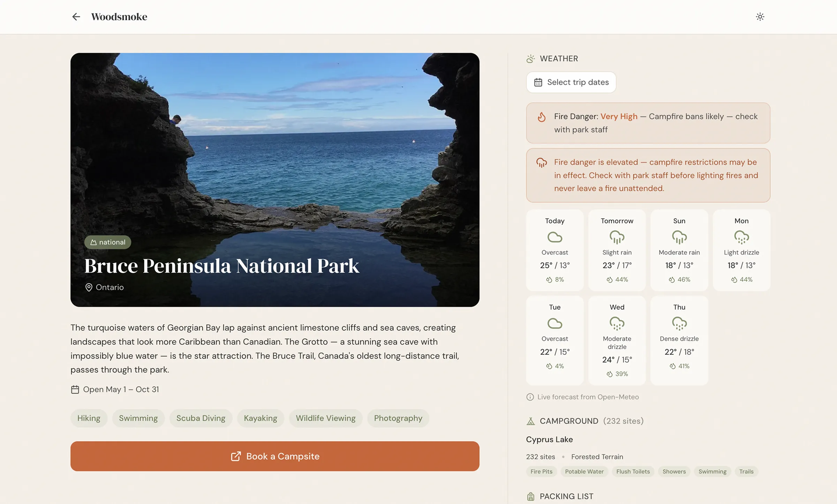Select the Wildlife Viewing activity tag
837x504 pixels.
pos(325,418)
